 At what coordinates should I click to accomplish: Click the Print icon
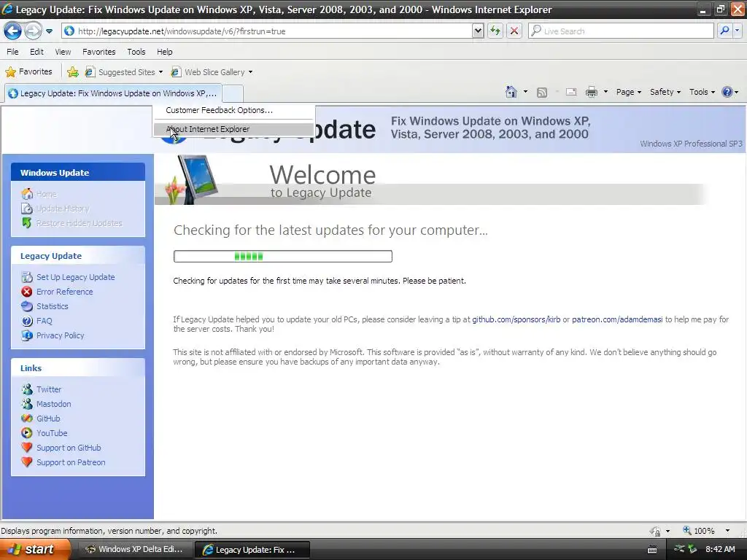[591, 93]
